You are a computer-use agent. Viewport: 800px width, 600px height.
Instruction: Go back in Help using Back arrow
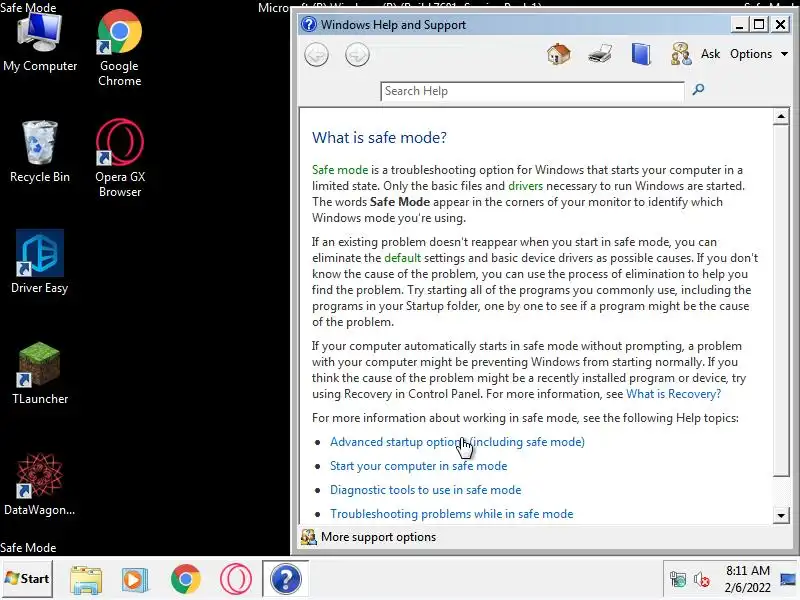(x=316, y=55)
